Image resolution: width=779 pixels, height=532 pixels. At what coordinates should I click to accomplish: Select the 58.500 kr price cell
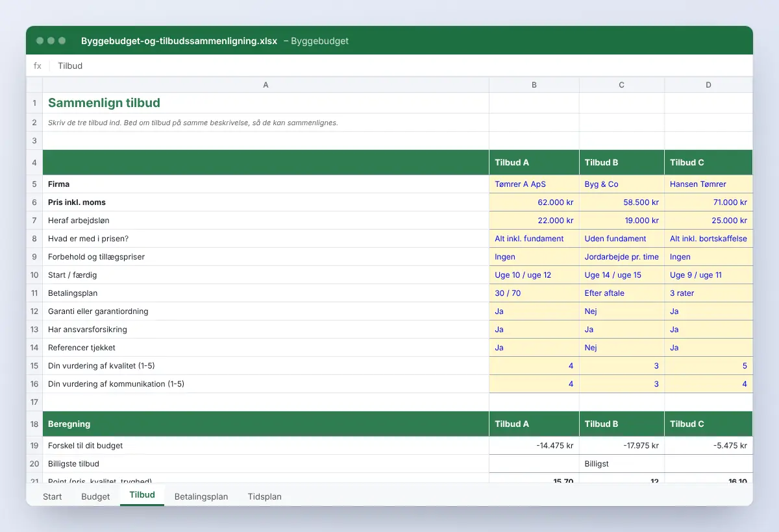point(622,202)
